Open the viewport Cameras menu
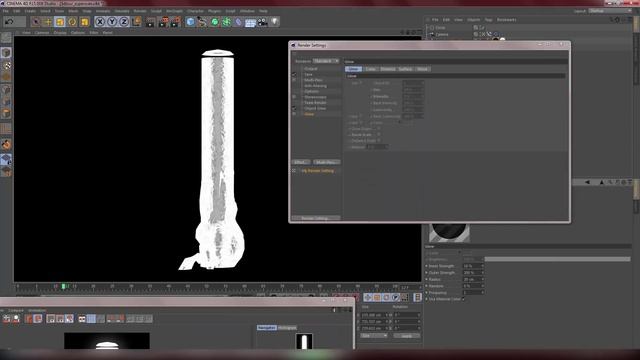Image resolution: width=640 pixels, height=360 pixels. tap(42, 32)
